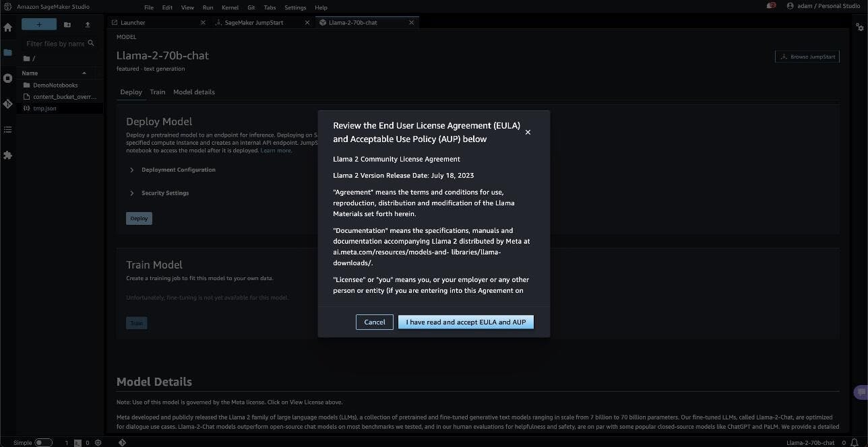Select the Model details sub-tab
Screen dimensions: 868x447
click(x=194, y=92)
